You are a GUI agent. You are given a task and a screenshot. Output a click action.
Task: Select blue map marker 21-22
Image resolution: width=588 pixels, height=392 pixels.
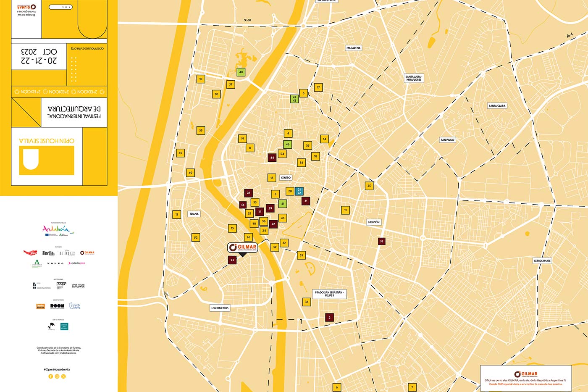(x=299, y=191)
